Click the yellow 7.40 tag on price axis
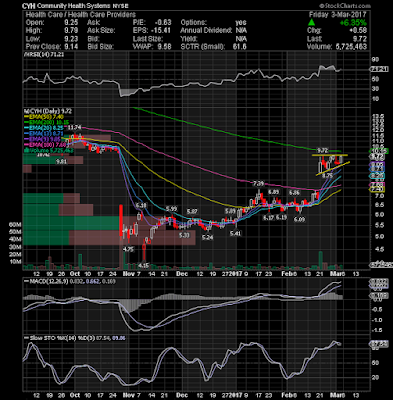 click(x=377, y=189)
